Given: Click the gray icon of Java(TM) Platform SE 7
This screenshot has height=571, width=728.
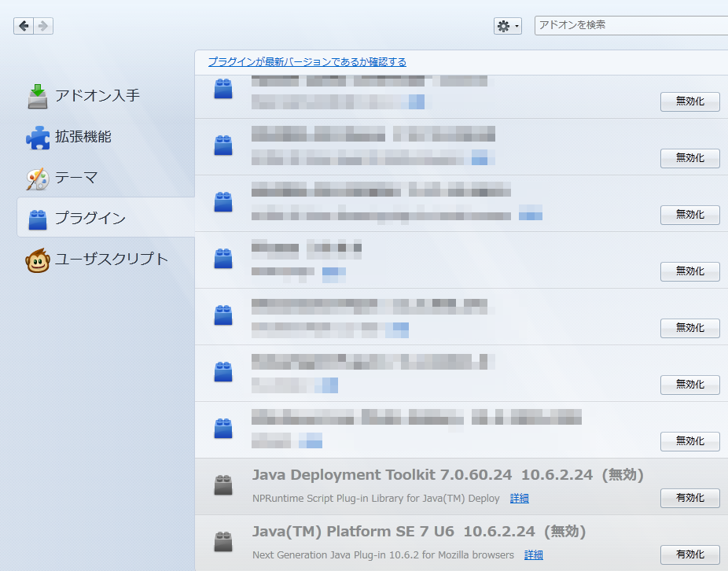Looking at the screenshot, I should (x=223, y=542).
